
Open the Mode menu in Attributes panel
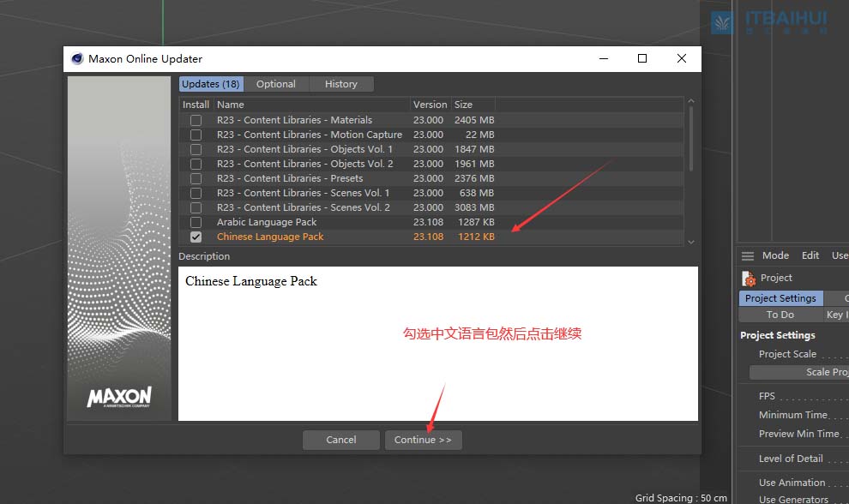pos(775,255)
